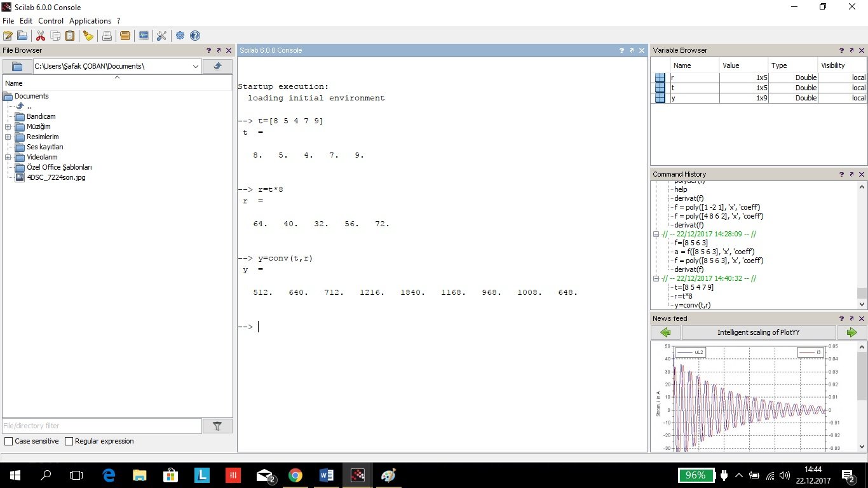Sort Variable Browser by Visibility column

tap(842, 65)
